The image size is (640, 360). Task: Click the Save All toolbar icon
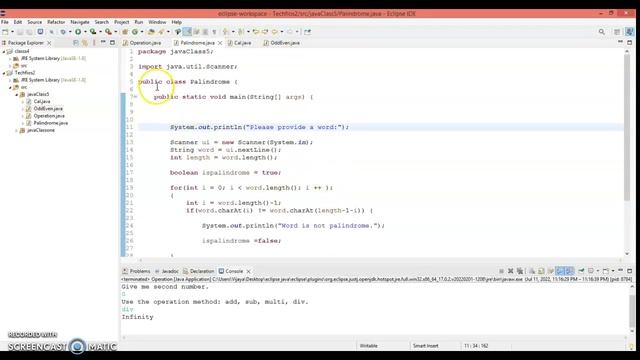[x=29, y=32]
